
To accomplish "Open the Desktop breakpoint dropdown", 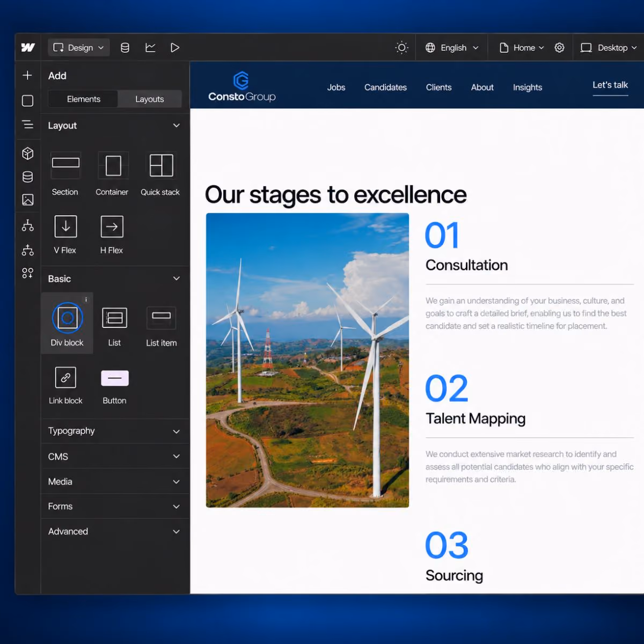I will (x=609, y=48).
